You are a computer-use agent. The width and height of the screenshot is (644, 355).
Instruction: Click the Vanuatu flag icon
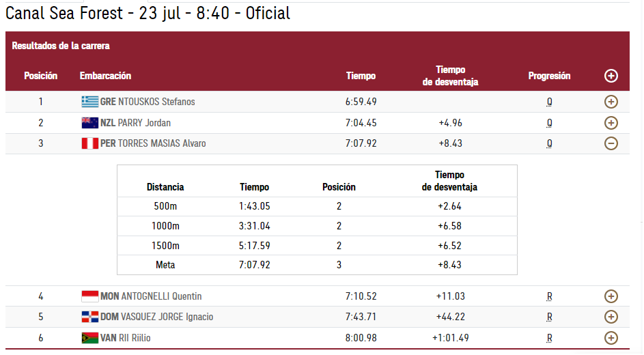[90, 338]
